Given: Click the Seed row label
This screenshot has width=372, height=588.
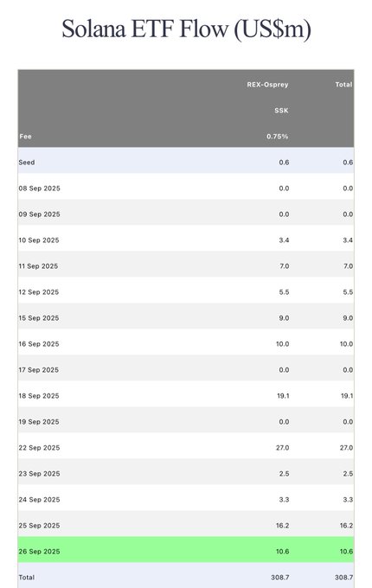Looking at the screenshot, I should tap(27, 163).
